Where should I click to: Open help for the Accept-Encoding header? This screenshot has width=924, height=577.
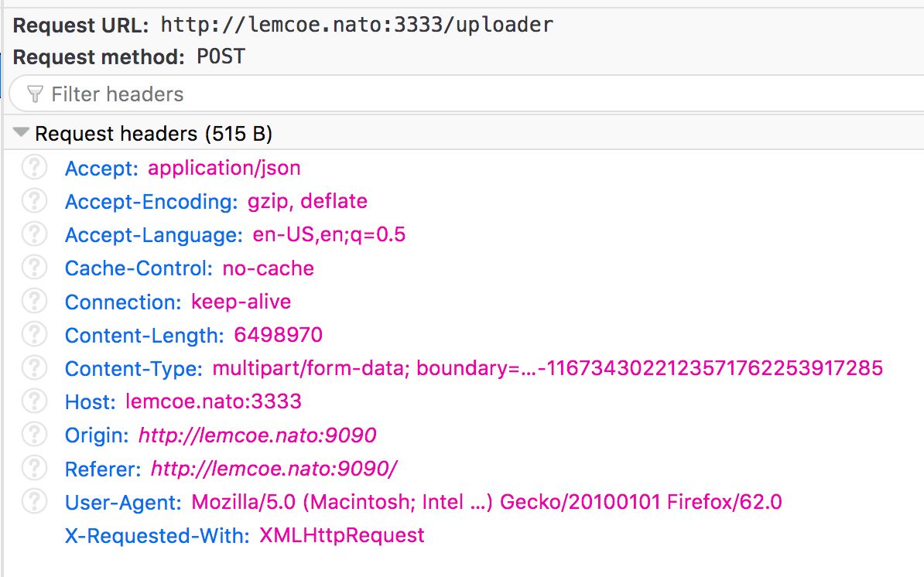coord(34,201)
